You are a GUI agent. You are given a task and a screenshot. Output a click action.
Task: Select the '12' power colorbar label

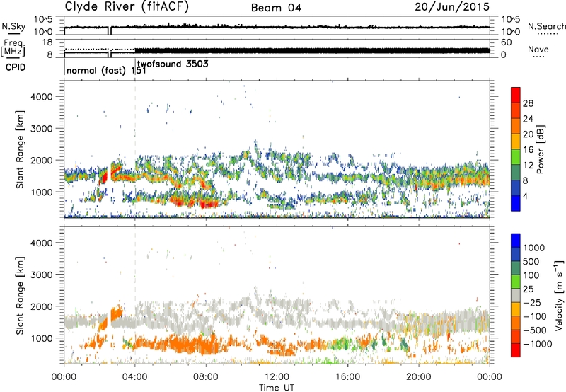point(528,166)
